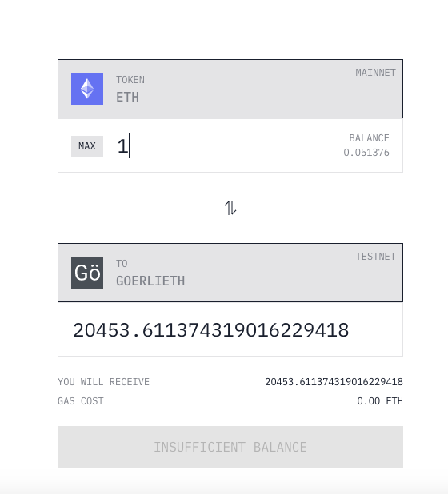Click the MAINNET label in the token panel
Viewport: 448px width, 494px height.
click(375, 73)
